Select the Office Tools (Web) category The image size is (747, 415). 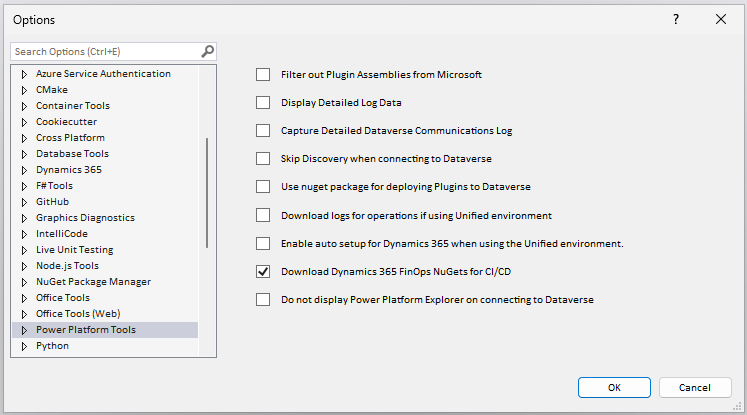pyautogui.click(x=78, y=314)
